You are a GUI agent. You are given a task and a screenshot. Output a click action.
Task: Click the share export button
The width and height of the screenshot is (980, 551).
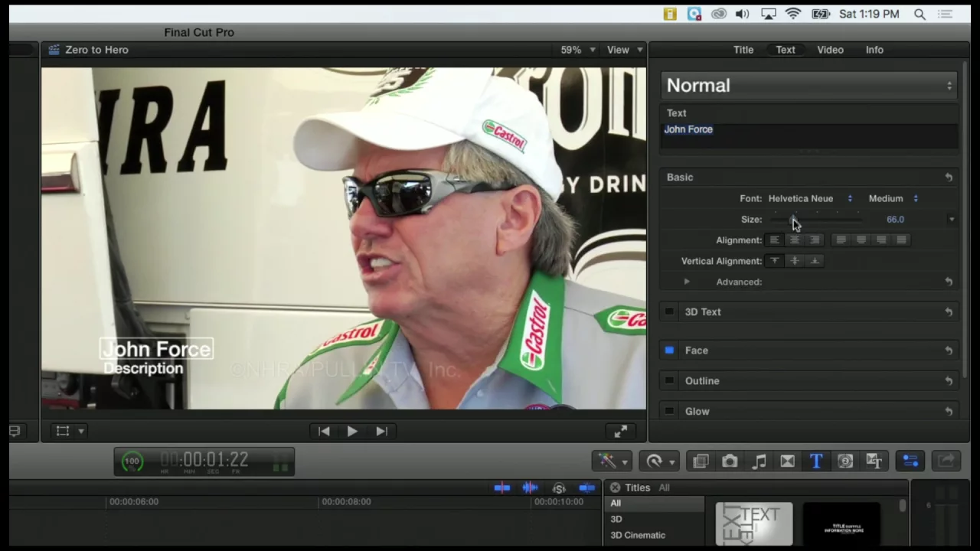pyautogui.click(x=948, y=461)
